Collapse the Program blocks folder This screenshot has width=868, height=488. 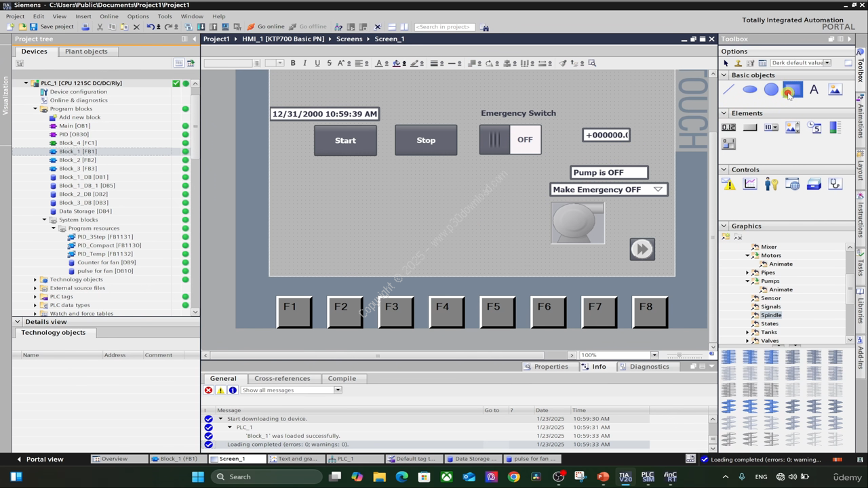coord(35,108)
